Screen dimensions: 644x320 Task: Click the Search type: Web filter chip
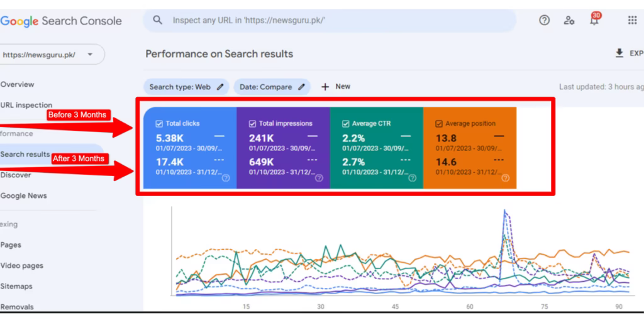tap(186, 87)
